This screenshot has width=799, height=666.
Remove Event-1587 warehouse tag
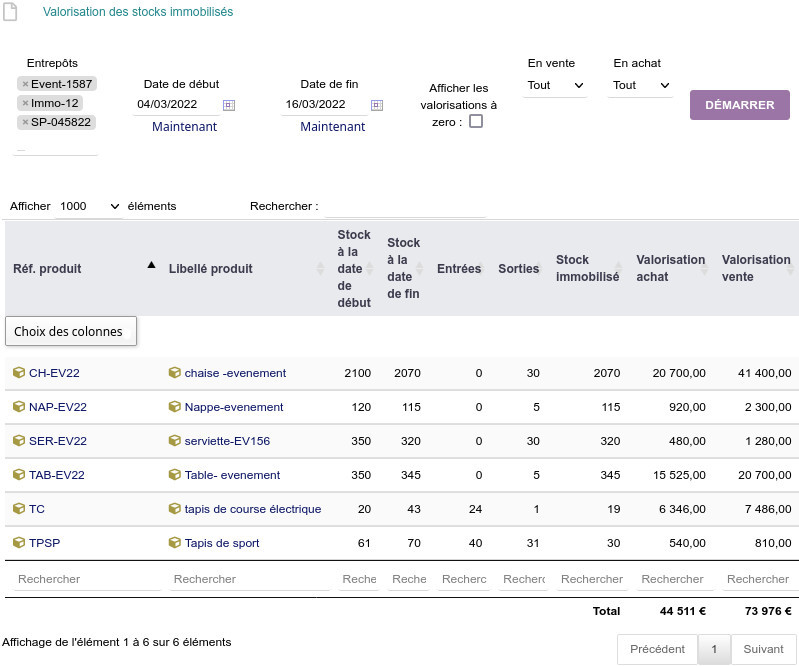point(25,85)
